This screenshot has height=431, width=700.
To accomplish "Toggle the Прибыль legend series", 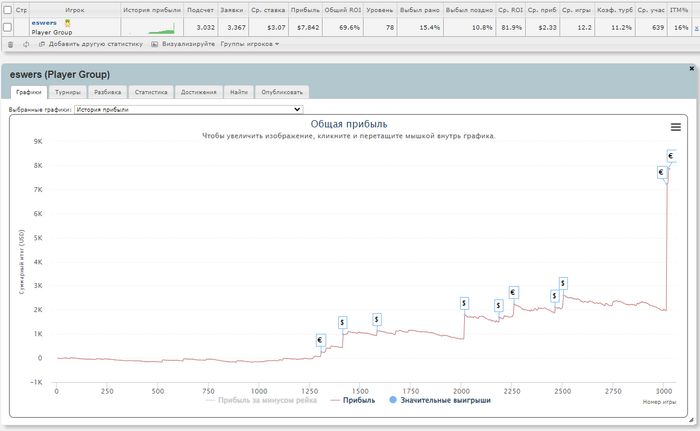I will click(353, 400).
